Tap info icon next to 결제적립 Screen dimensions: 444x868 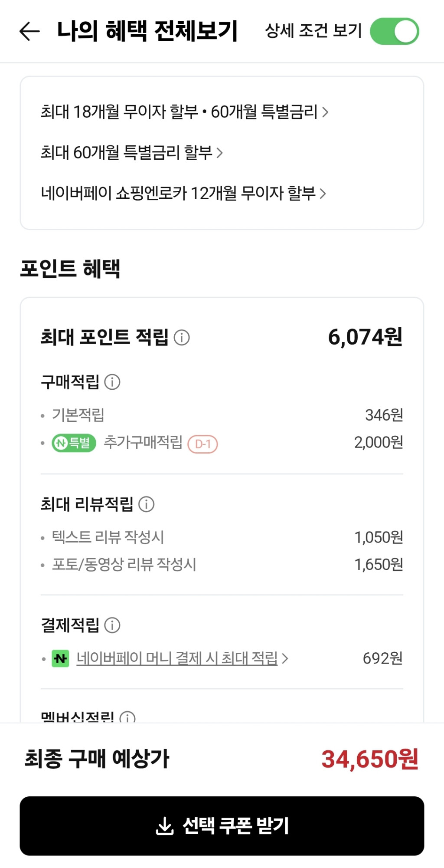112,625
